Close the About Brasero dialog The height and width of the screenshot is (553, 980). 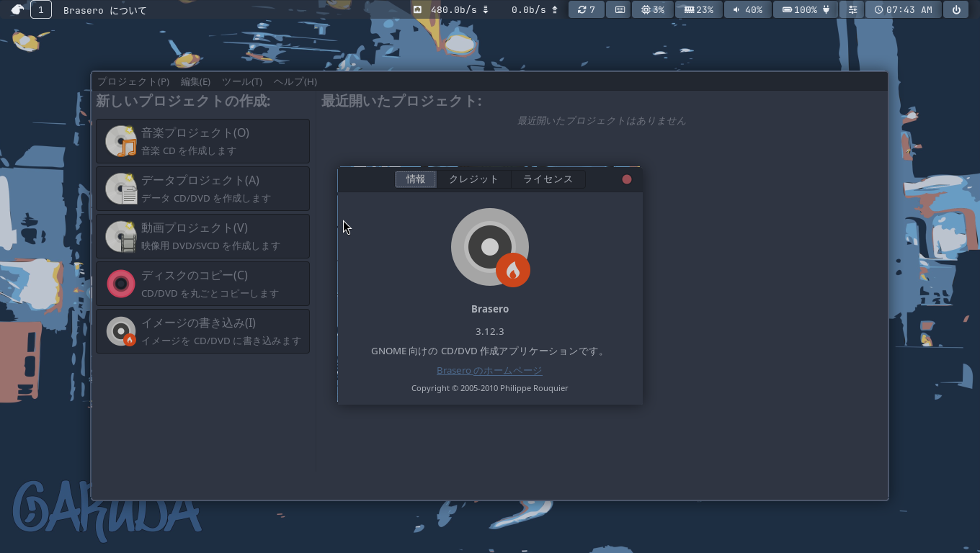627,179
